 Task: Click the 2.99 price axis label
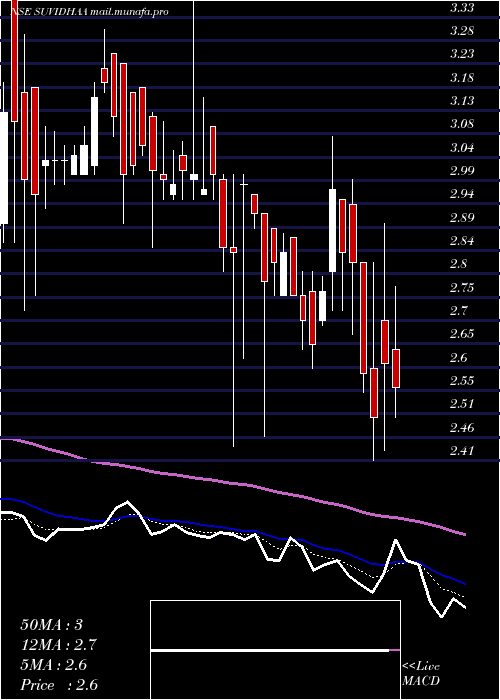click(x=461, y=171)
